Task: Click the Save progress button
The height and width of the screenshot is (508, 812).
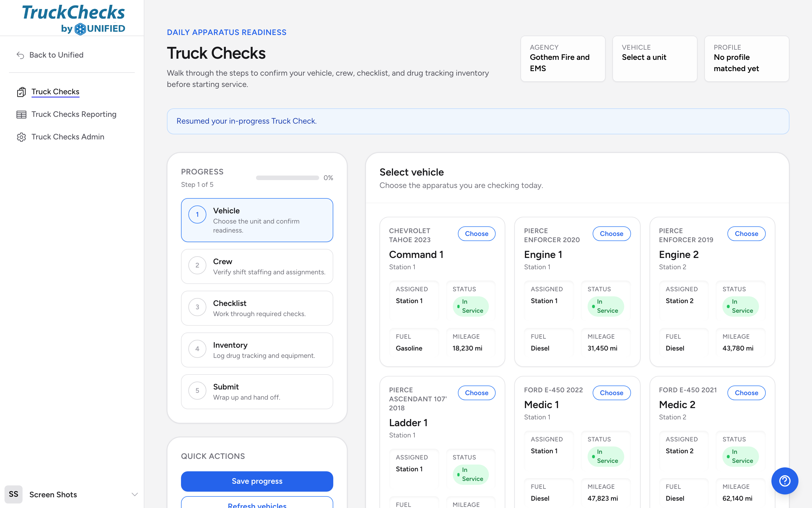Action: click(x=257, y=481)
